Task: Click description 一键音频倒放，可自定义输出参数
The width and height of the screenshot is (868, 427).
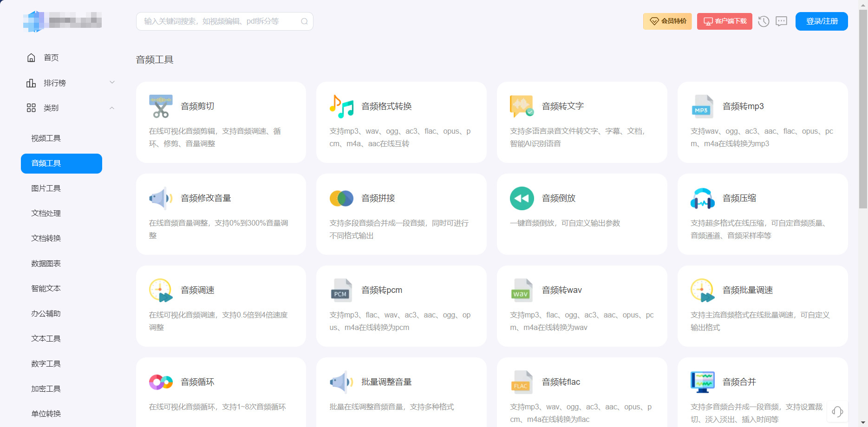Action: pyautogui.click(x=565, y=223)
